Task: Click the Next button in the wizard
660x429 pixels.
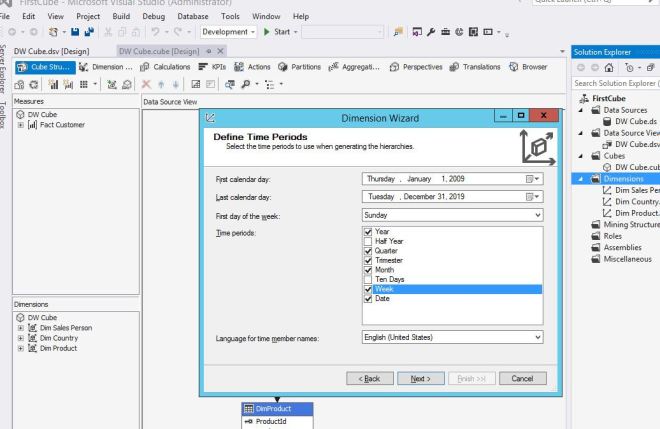Action: 420,379
